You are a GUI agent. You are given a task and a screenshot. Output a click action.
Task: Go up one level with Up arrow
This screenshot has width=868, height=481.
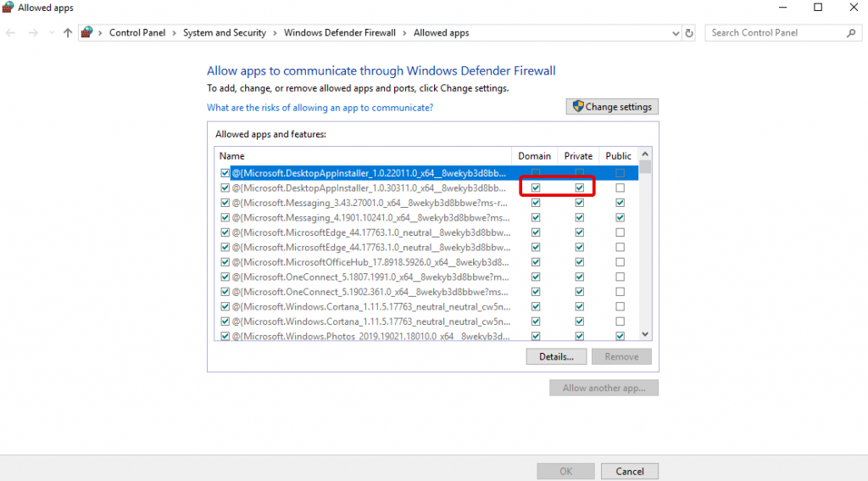[x=68, y=33]
